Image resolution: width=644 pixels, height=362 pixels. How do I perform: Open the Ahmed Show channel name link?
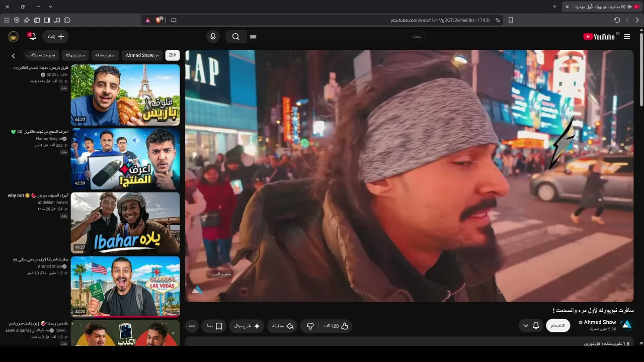600,322
